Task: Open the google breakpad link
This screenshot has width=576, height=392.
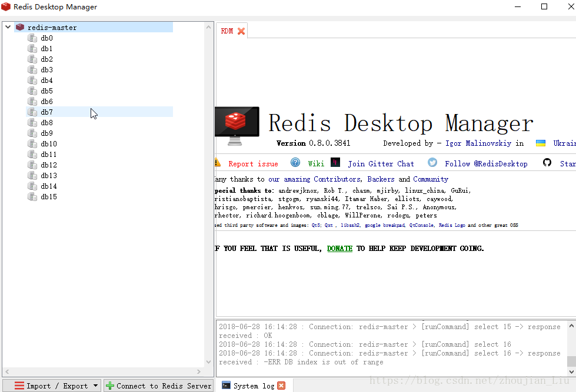Action: pyautogui.click(x=385, y=225)
